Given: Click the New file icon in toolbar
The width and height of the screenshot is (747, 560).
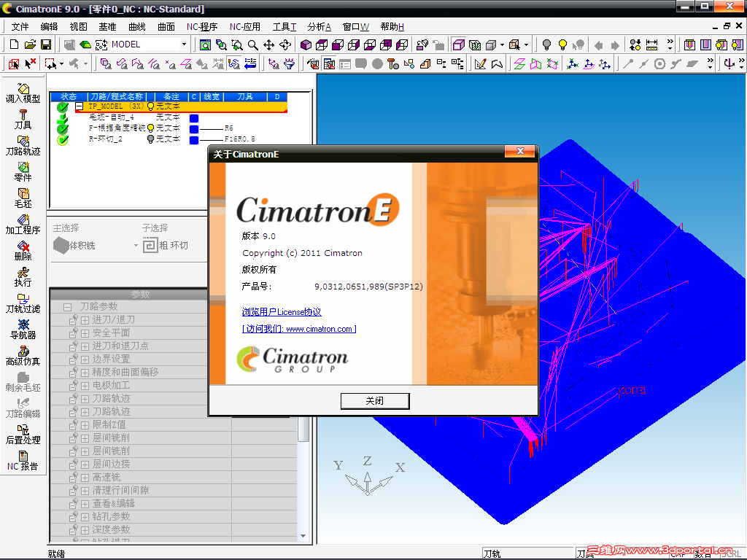Looking at the screenshot, I should coord(15,44).
